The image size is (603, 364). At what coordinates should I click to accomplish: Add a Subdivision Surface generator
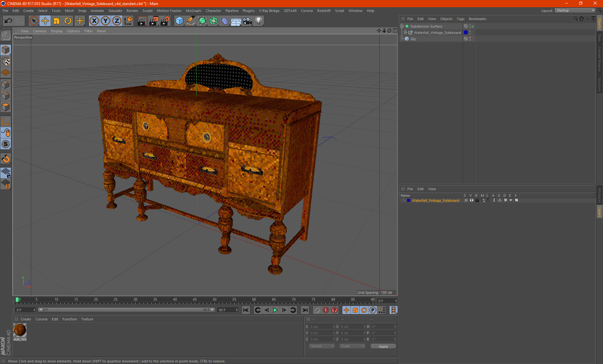coord(202,21)
